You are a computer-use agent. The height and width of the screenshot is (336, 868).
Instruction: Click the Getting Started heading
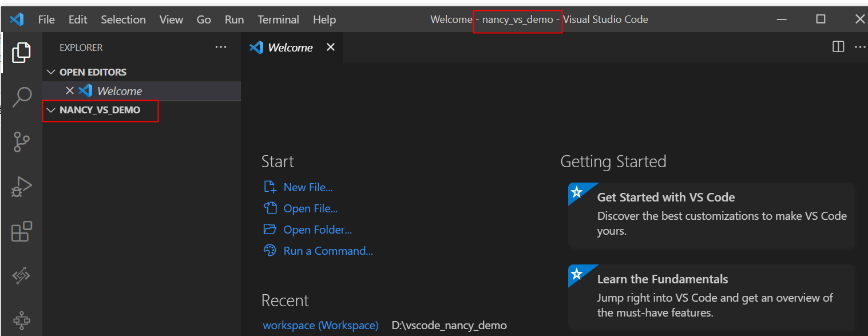pos(613,161)
